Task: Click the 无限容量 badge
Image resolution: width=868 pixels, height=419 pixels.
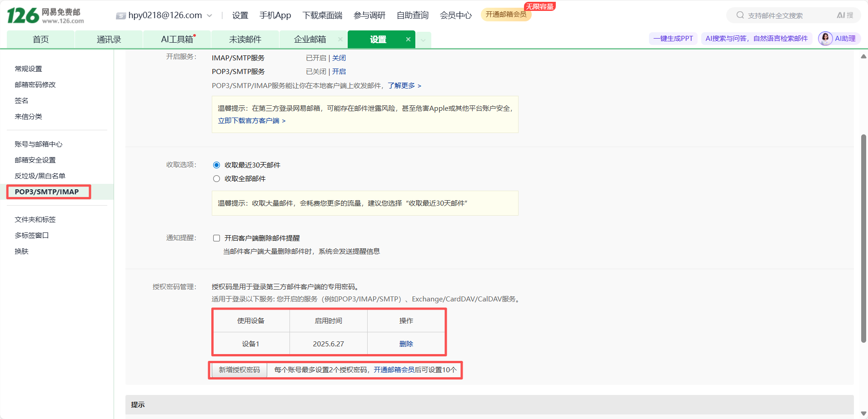Action: (539, 6)
